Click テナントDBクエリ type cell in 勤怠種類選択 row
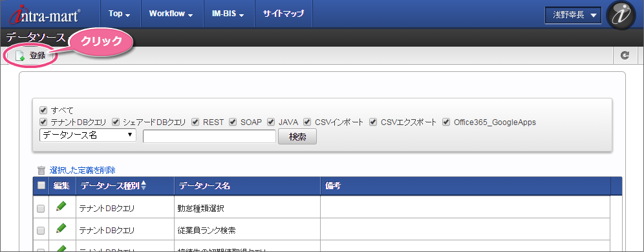This screenshot has width=644, height=252. tap(125, 207)
